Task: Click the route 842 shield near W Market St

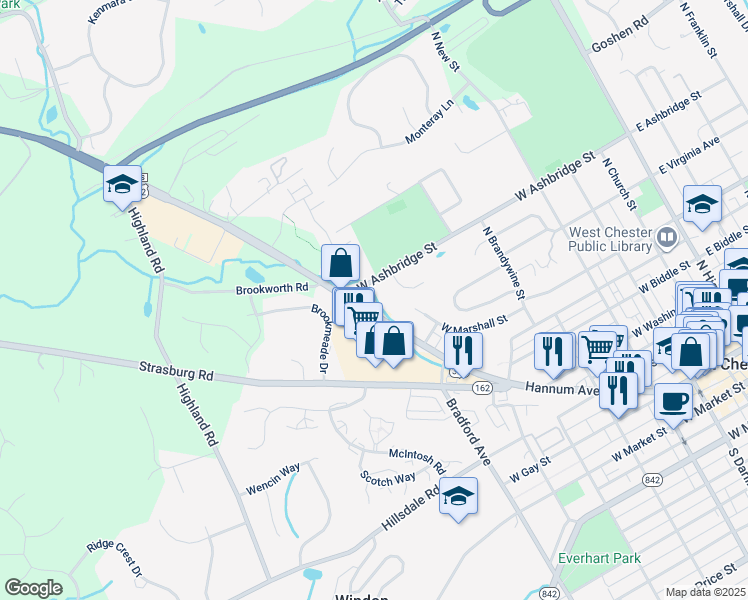Action: click(x=652, y=479)
